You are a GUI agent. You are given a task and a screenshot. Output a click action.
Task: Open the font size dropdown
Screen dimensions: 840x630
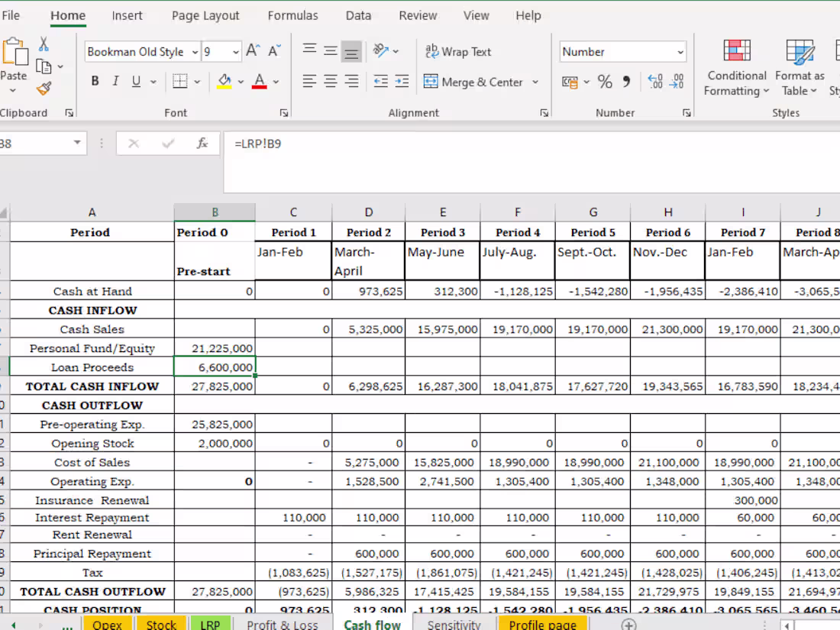[x=233, y=51]
